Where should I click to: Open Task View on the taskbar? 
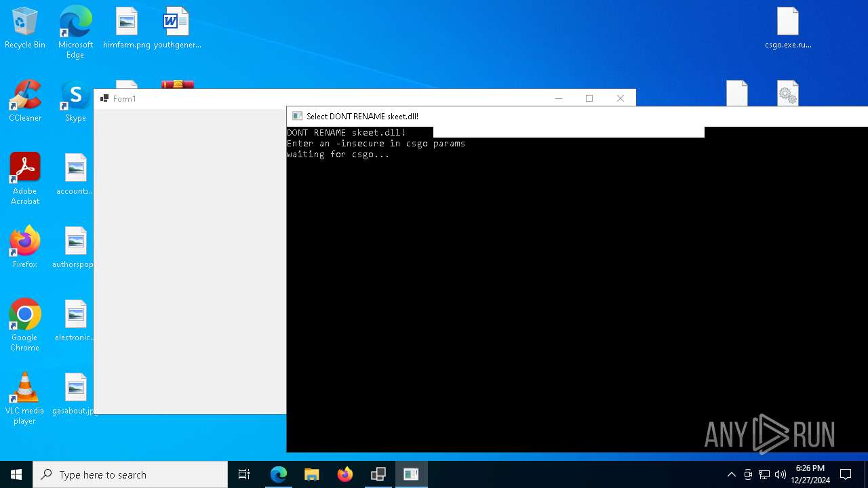point(244,474)
